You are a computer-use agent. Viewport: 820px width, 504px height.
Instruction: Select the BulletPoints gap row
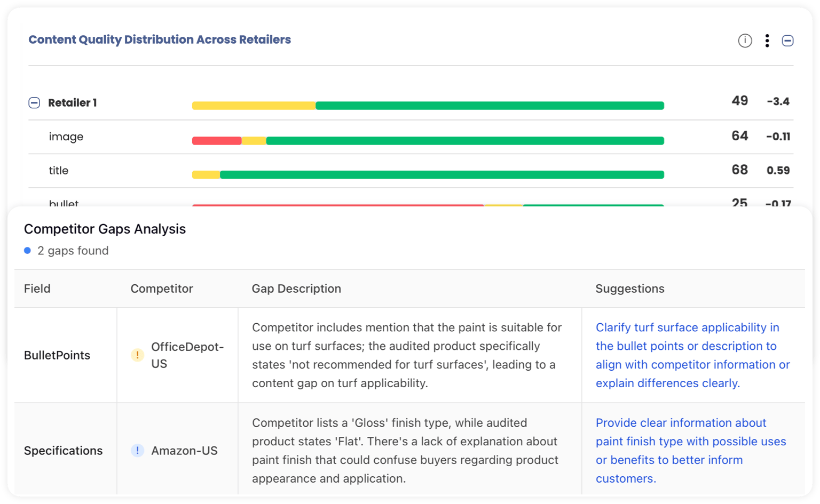pos(406,355)
